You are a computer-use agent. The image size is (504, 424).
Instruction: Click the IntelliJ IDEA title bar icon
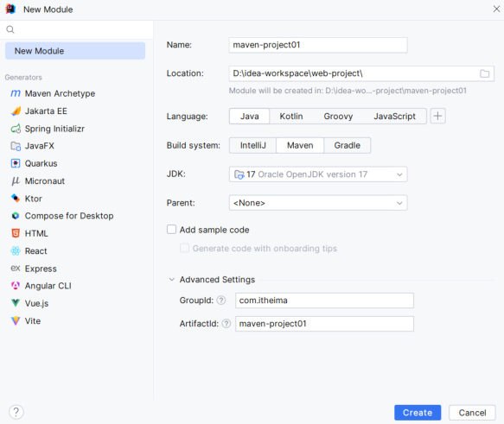point(10,9)
